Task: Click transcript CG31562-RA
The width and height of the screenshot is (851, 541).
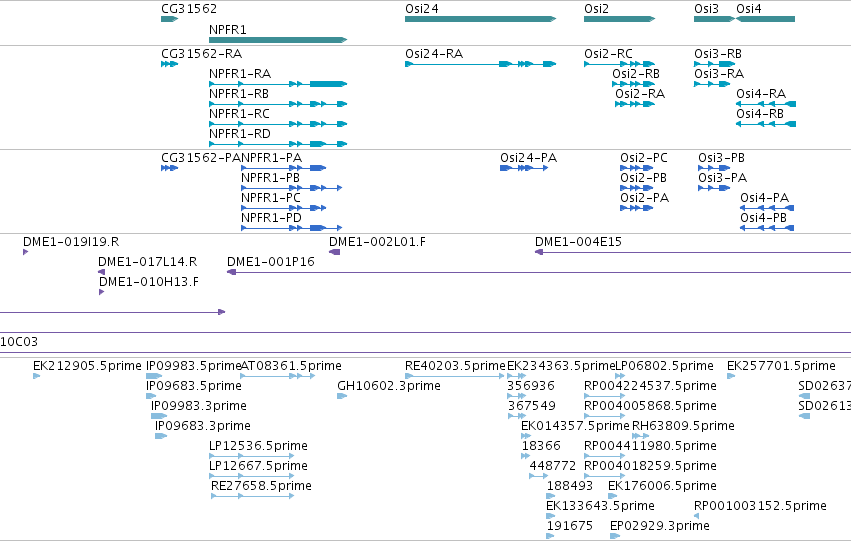Action: click(x=169, y=64)
